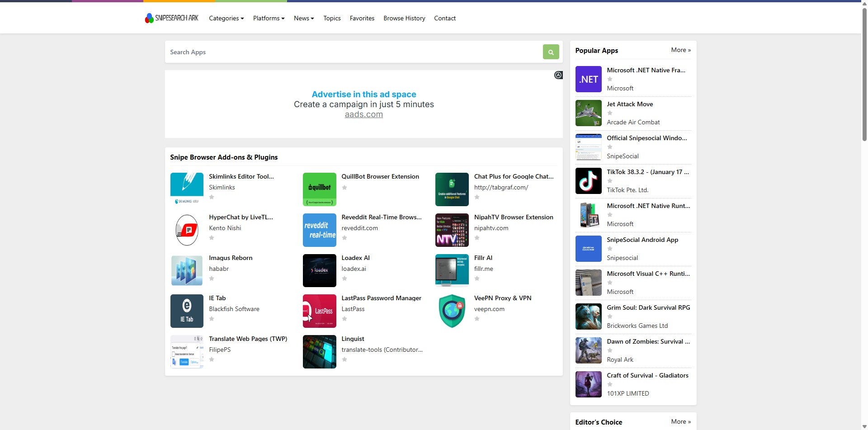
Task: Open the NipahTV Browser Extension icon
Action: [452, 230]
